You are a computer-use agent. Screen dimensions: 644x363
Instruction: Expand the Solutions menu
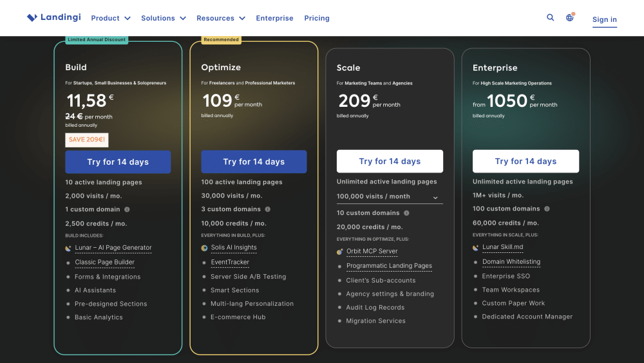(x=164, y=18)
